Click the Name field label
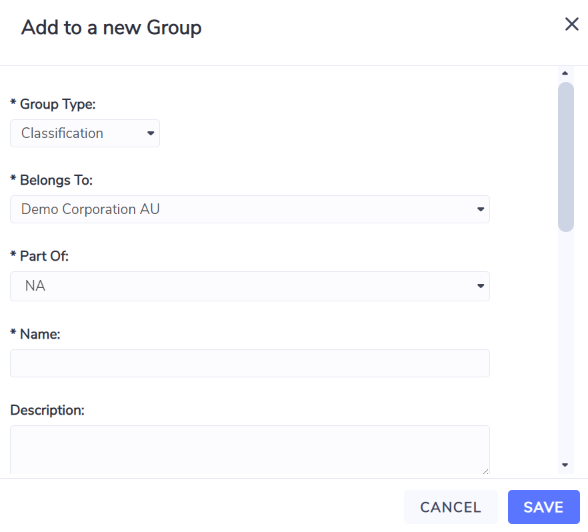Image resolution: width=588 pixels, height=532 pixels. coord(35,334)
